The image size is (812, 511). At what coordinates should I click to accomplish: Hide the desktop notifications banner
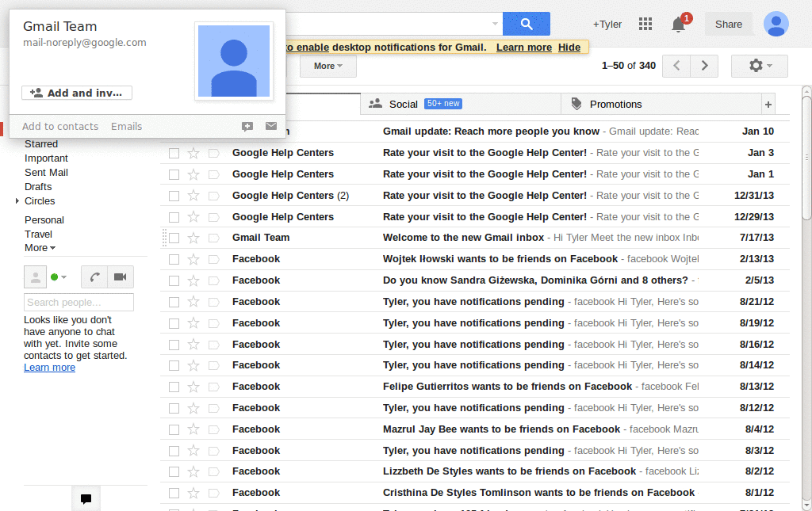569,47
